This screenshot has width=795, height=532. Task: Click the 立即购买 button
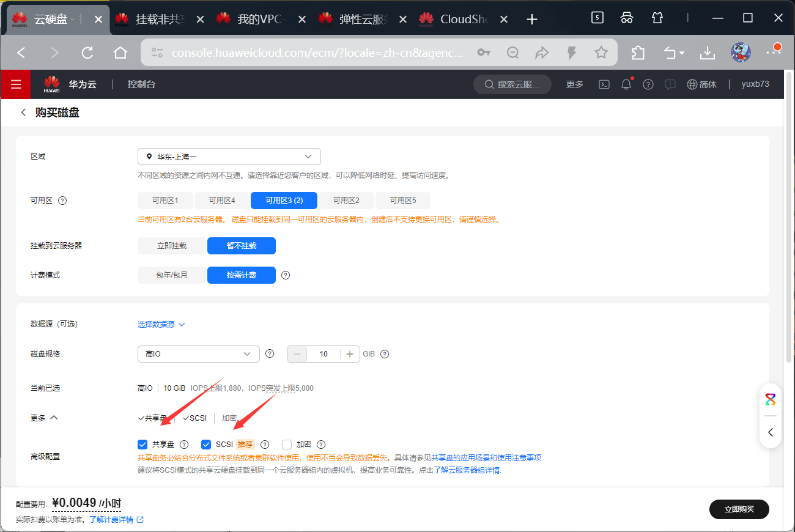click(739, 509)
